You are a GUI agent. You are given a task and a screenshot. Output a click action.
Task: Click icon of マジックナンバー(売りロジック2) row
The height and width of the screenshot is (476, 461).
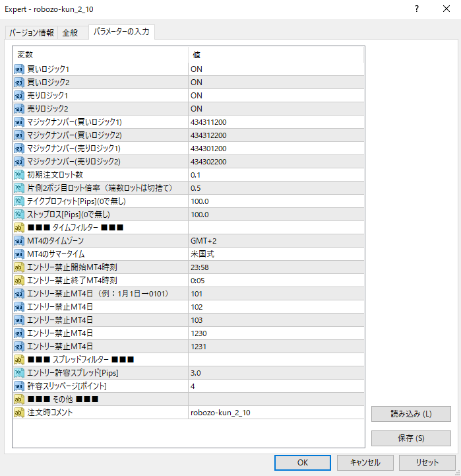19,162
